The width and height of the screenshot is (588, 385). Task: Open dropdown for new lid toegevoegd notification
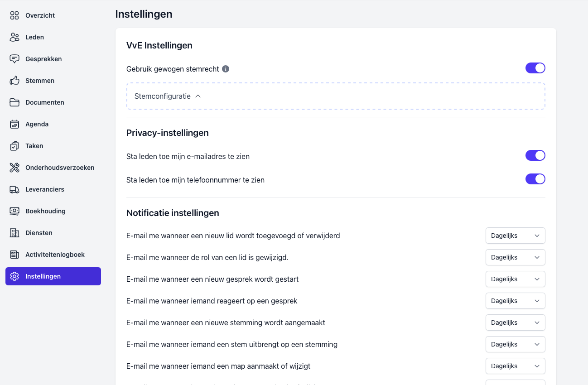coord(515,236)
